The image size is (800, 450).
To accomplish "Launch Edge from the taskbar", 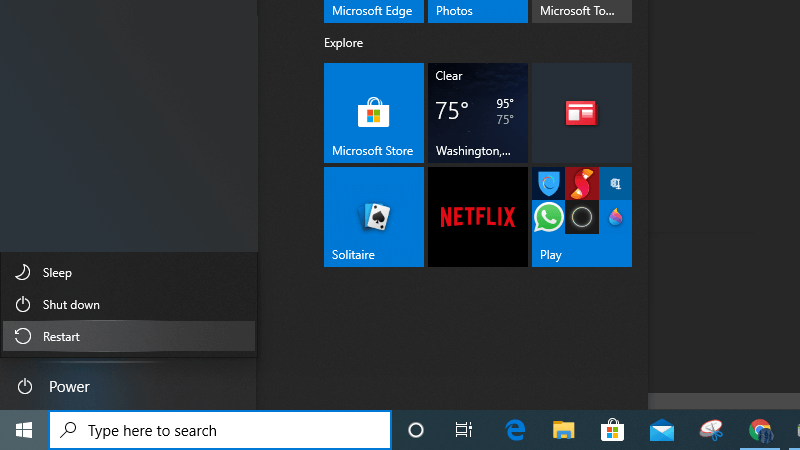I will click(515, 430).
